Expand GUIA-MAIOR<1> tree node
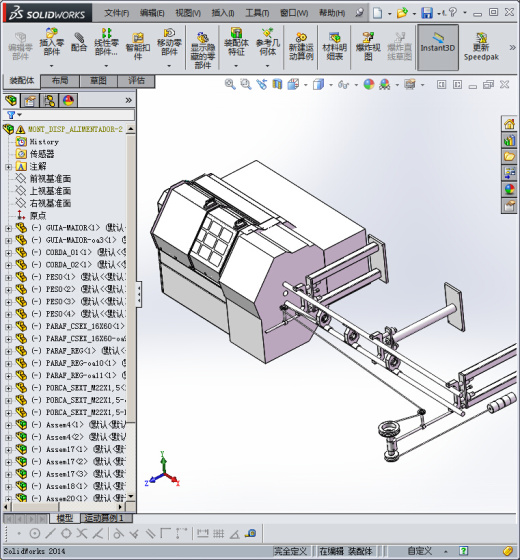This screenshot has width=520, height=560. (9, 228)
